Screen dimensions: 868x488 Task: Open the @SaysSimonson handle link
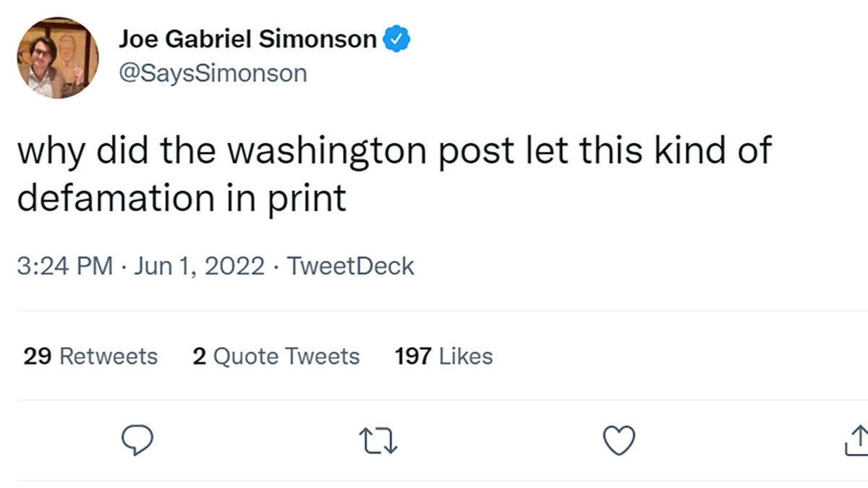pos(213,73)
